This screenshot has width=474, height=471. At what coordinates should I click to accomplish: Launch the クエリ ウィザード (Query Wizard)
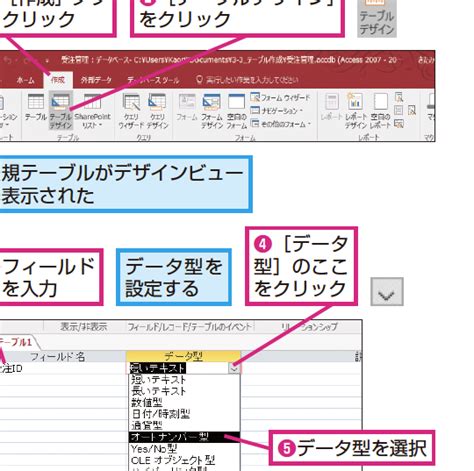(x=131, y=111)
